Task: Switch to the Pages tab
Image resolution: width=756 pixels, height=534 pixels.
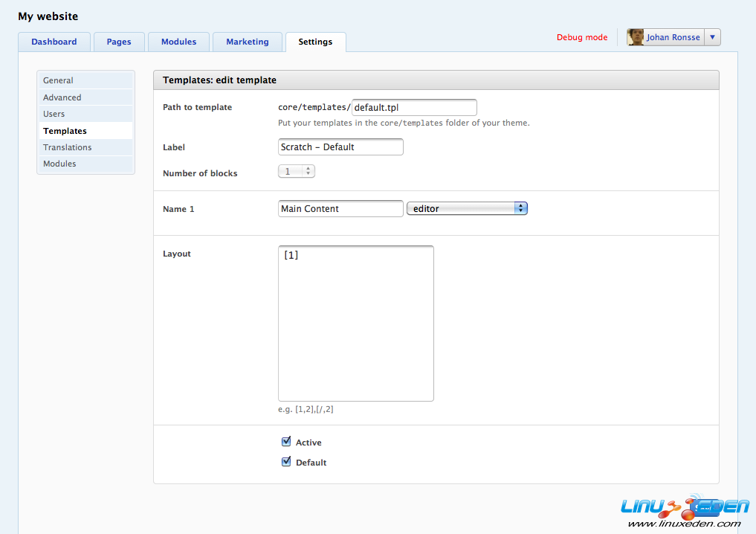Action: pyautogui.click(x=119, y=42)
